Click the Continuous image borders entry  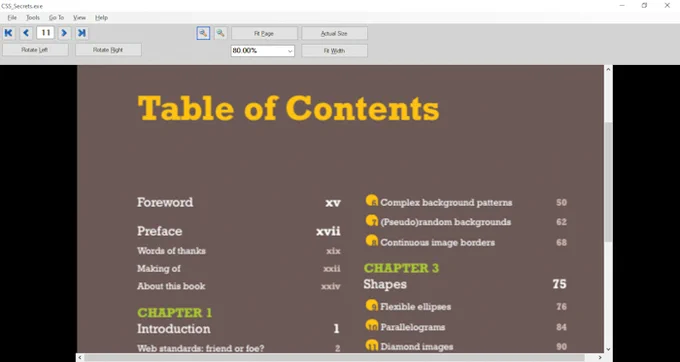(x=438, y=242)
